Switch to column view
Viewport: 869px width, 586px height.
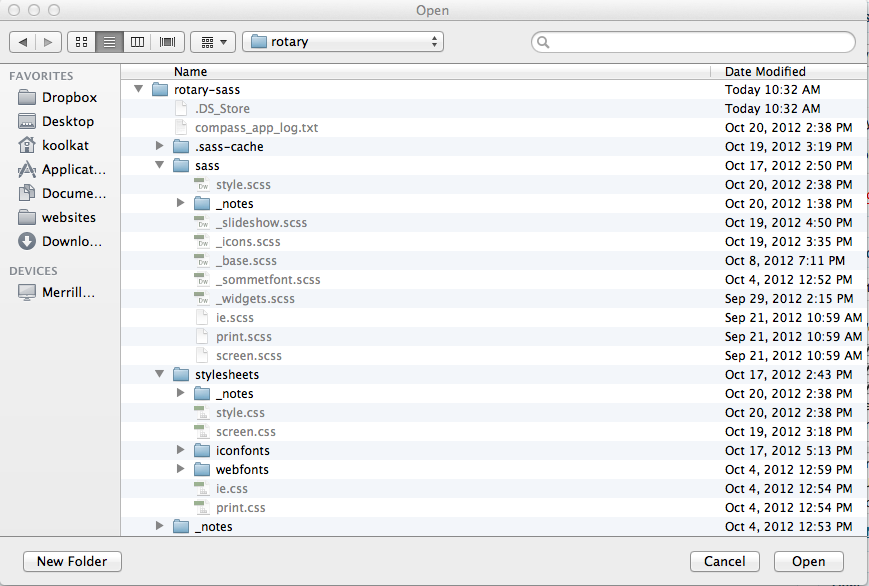click(137, 42)
